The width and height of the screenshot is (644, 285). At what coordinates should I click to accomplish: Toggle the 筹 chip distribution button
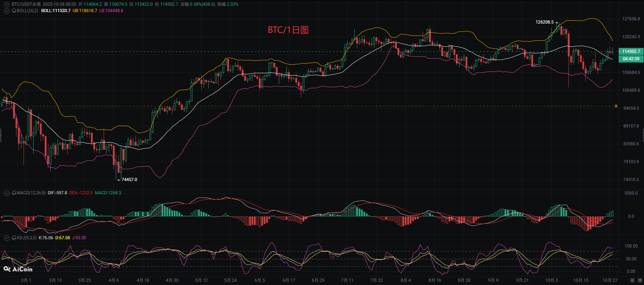pos(632,280)
